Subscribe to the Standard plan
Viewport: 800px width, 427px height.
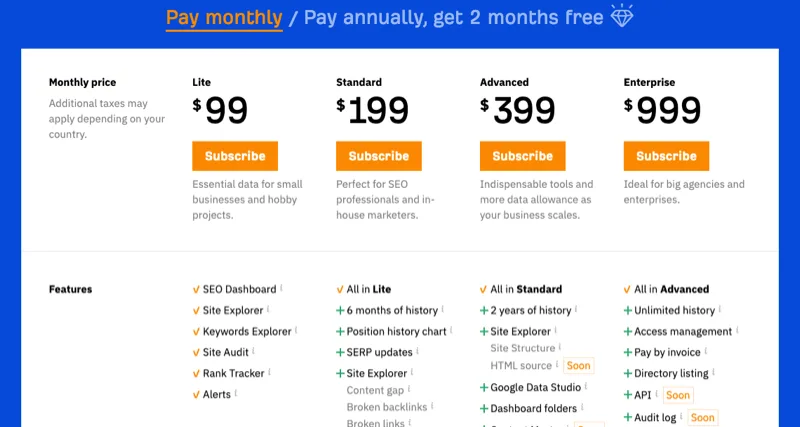pos(379,156)
